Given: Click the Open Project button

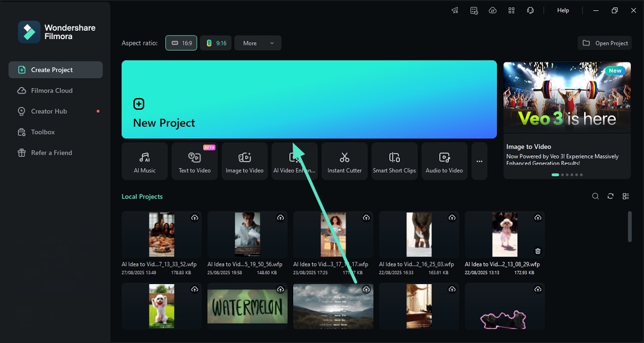Looking at the screenshot, I should pos(605,43).
